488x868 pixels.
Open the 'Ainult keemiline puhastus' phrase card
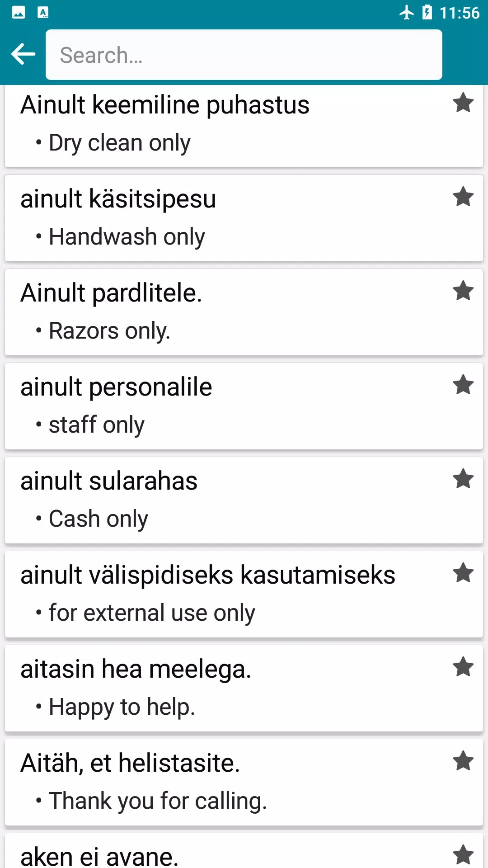coord(165,105)
